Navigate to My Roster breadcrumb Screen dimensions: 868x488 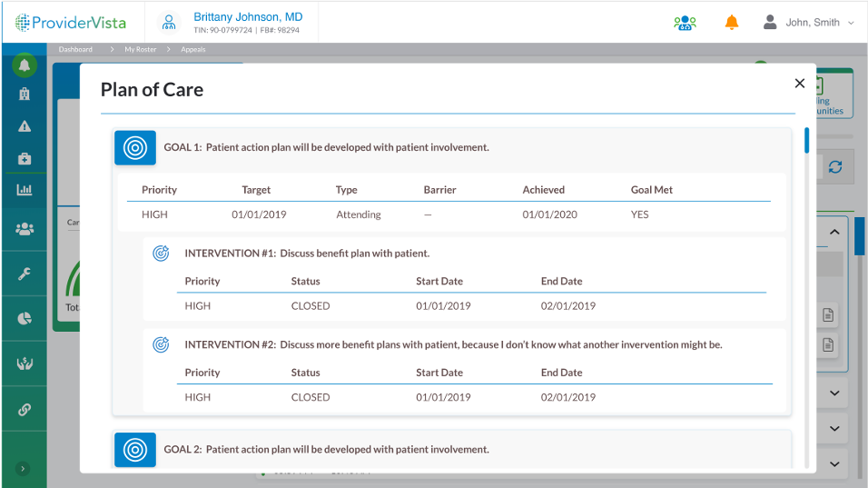140,49
